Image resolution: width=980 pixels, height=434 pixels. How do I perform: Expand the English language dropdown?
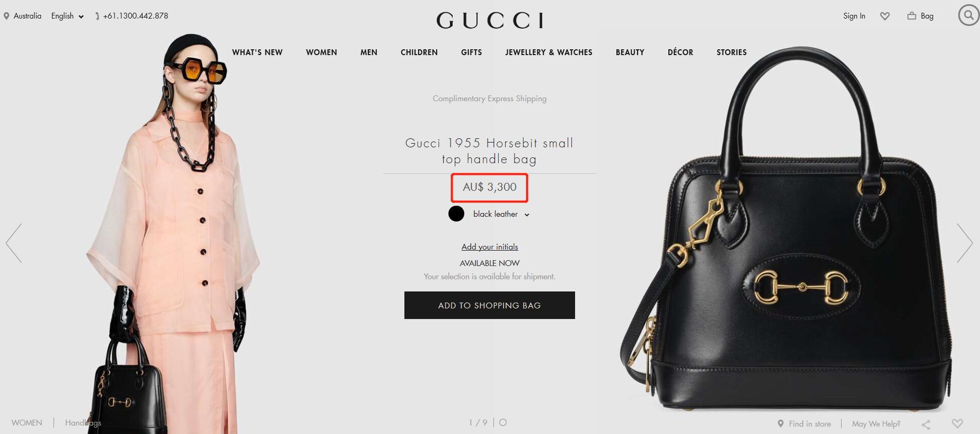(67, 16)
